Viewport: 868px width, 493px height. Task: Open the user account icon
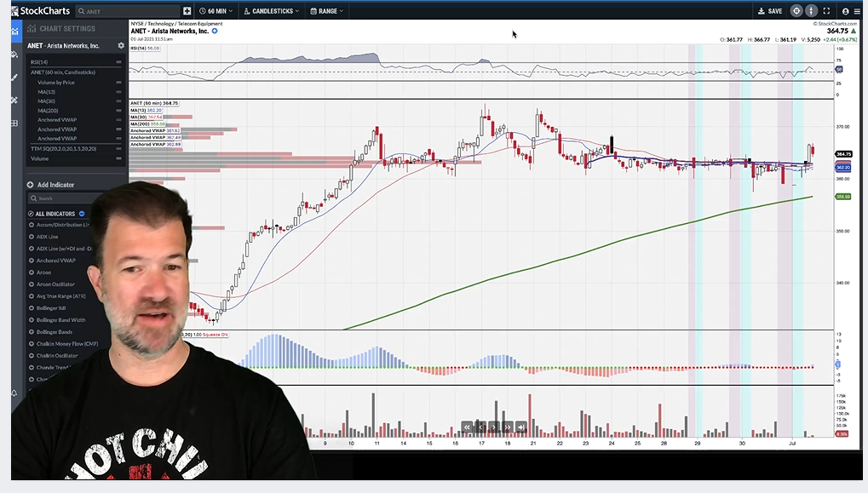[845, 11]
